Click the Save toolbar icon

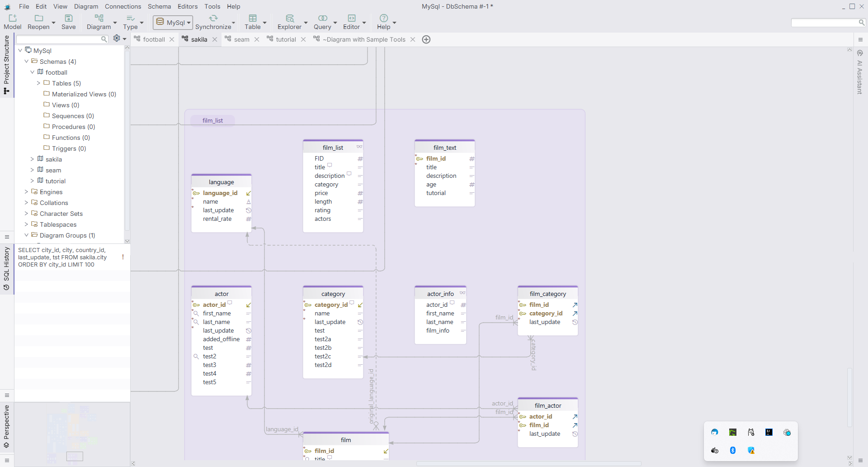69,19
